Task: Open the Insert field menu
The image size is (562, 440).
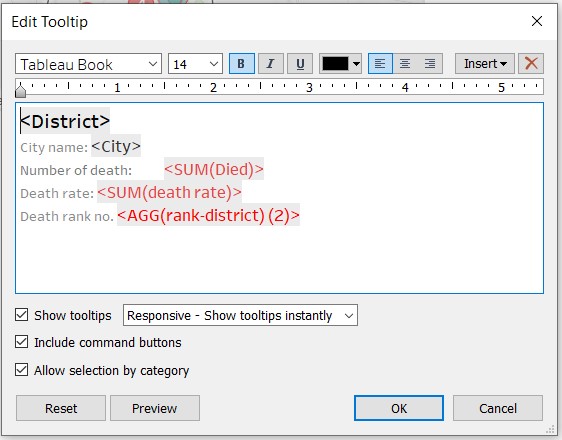Action: click(x=485, y=64)
